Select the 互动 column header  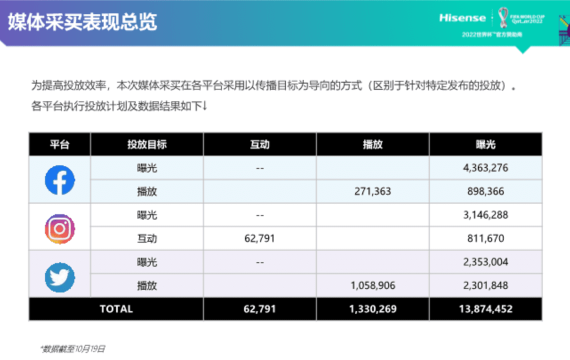click(x=260, y=144)
